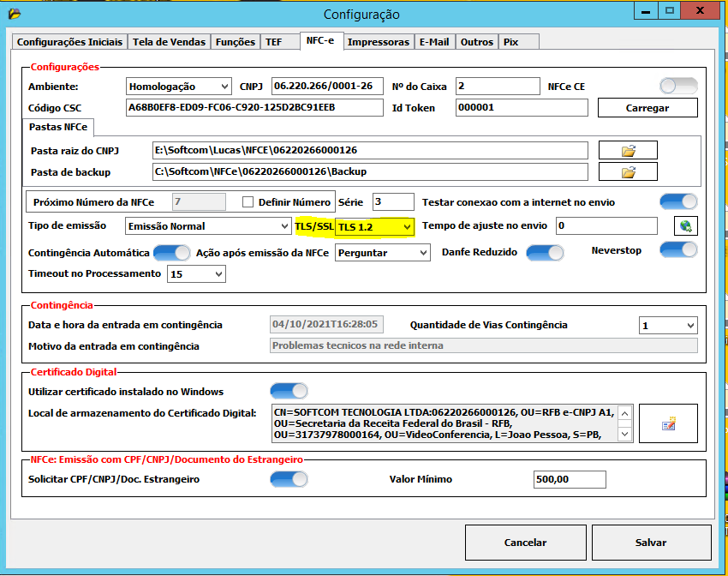728x576 pixels.
Task: Browse folder for Pasta de backup
Action: [628, 172]
